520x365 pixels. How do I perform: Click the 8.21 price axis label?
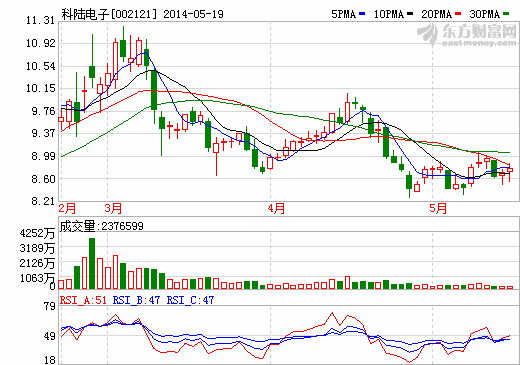tap(43, 201)
